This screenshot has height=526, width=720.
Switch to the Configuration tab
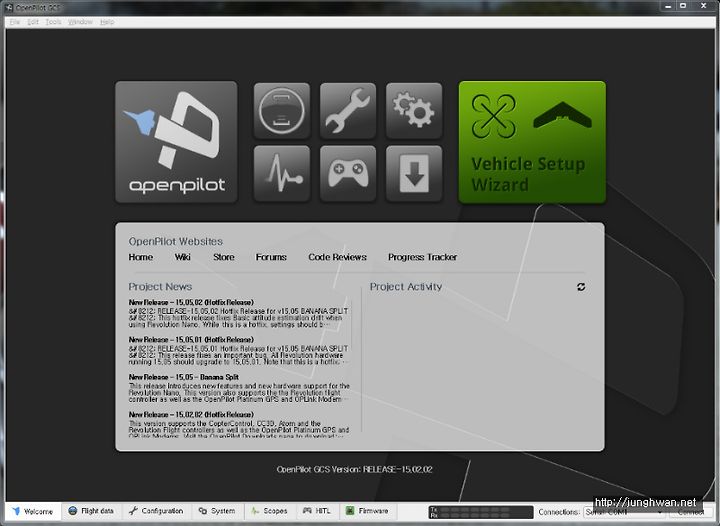pos(157,511)
